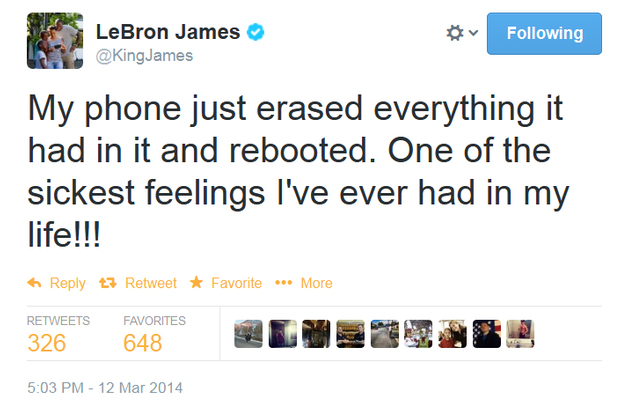Open the @KingJames handle link
The image size is (620, 400).
point(144,56)
